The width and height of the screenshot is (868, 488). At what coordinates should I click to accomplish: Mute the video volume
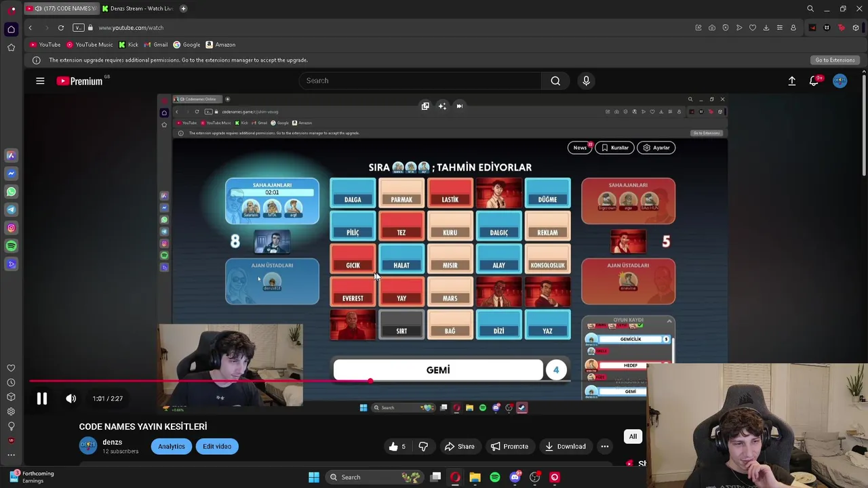coord(71,399)
